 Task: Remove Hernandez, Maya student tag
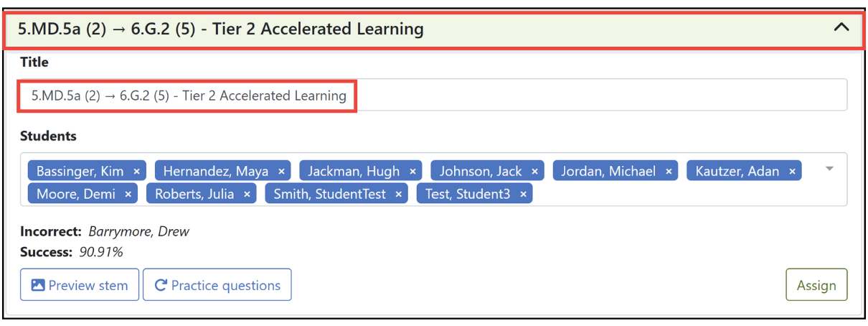click(281, 172)
